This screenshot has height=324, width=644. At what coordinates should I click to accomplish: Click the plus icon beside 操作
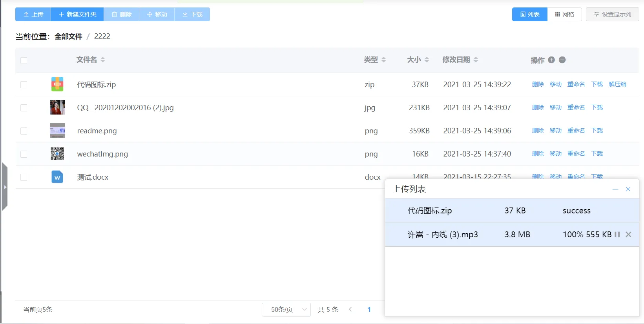click(551, 60)
